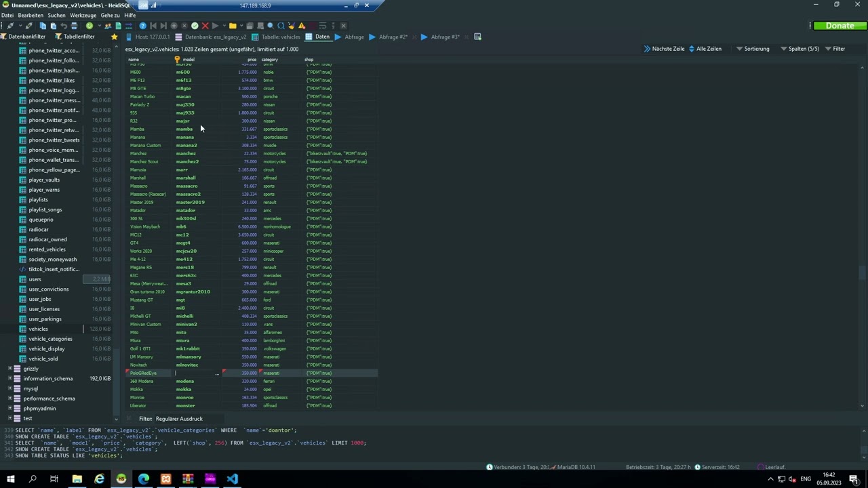Click the yellow warning triangle icon
Image resolution: width=868 pixels, height=488 pixels.
click(302, 26)
